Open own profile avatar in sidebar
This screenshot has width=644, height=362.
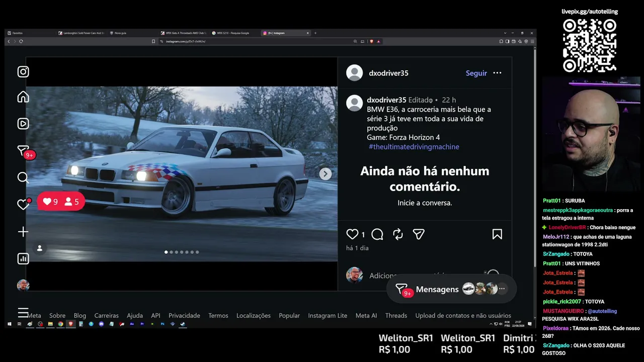coord(23,286)
